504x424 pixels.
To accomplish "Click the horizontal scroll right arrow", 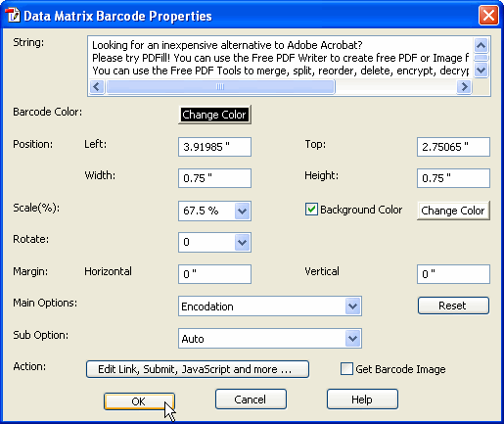I will click(x=464, y=87).
